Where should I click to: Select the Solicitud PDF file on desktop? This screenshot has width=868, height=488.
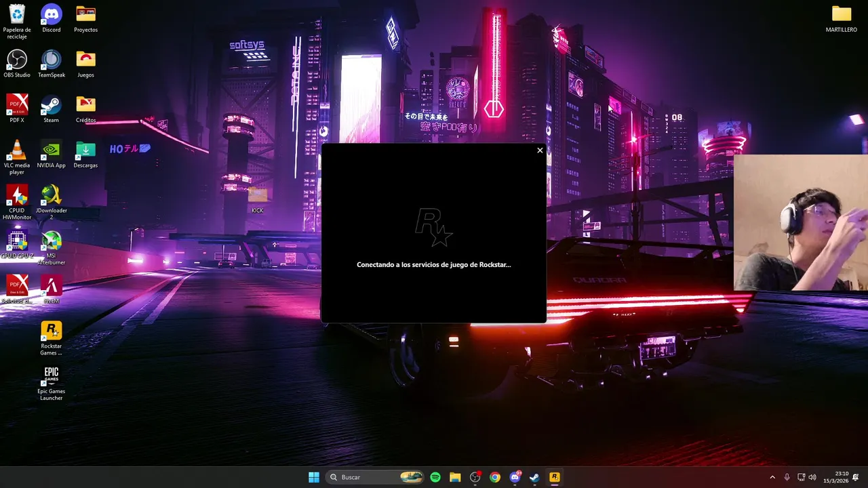click(17, 289)
